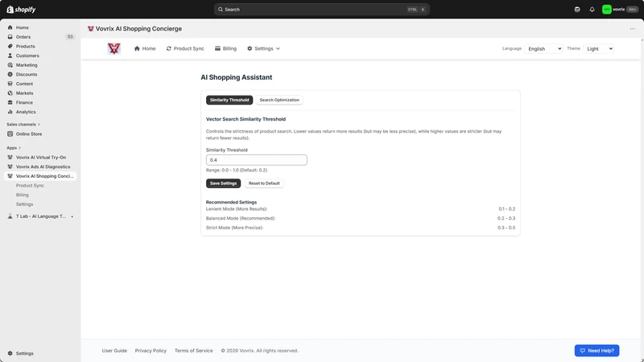Image resolution: width=644 pixels, height=362 pixels.
Task: Open Terms of Service link
Action: pos(193,351)
